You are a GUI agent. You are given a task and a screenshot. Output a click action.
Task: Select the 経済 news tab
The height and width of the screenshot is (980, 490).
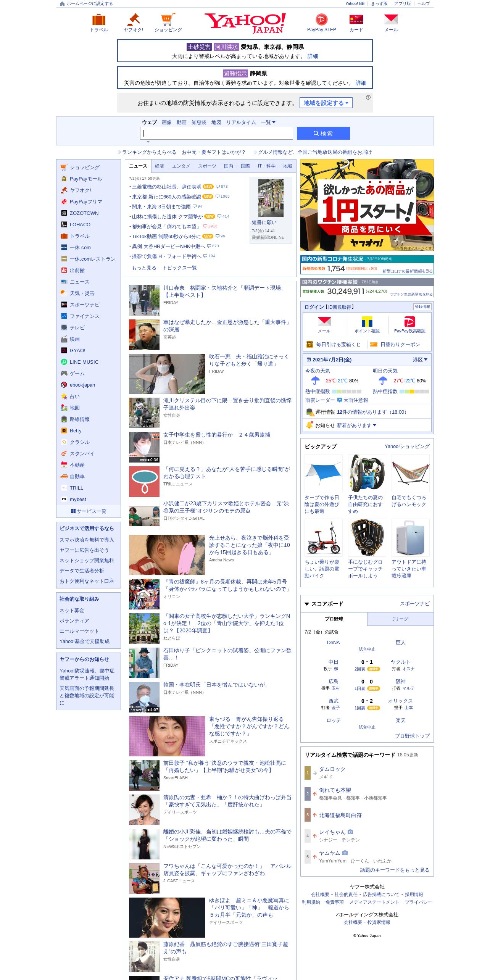(x=160, y=166)
